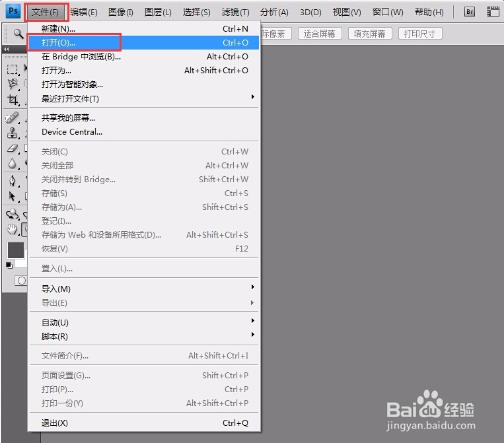504x443 pixels.
Task: Click 打印尺寸 button
Action: 420,34
